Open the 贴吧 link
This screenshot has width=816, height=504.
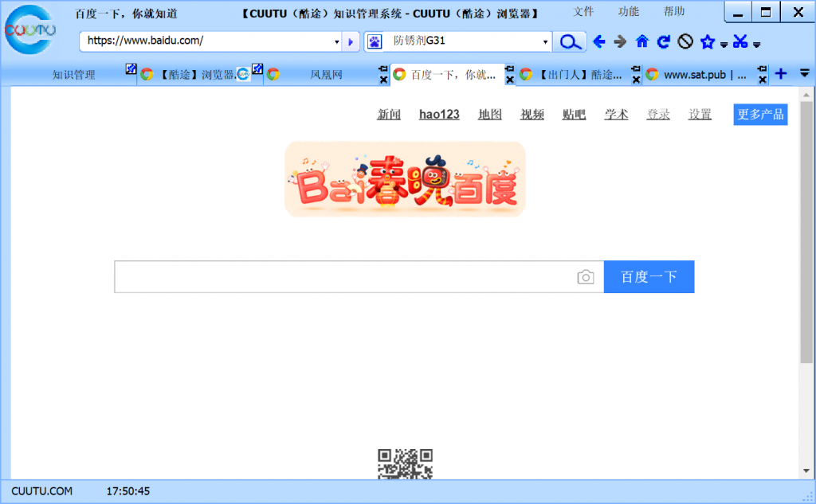pyautogui.click(x=574, y=115)
